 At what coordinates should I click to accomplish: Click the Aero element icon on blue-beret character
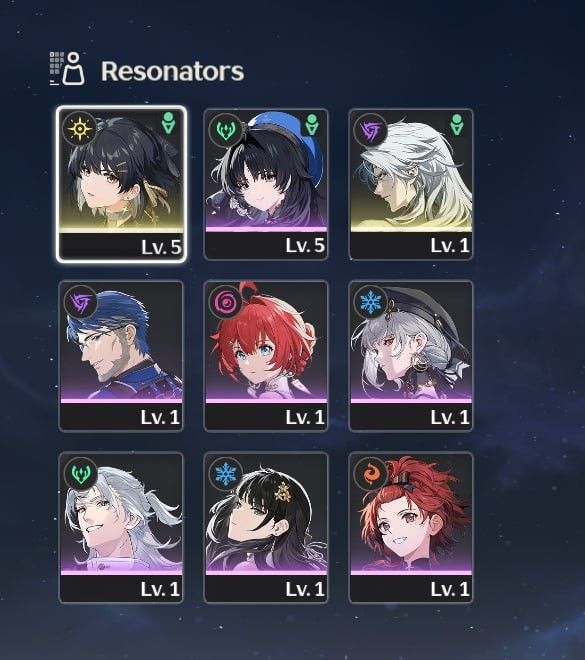click(x=226, y=130)
